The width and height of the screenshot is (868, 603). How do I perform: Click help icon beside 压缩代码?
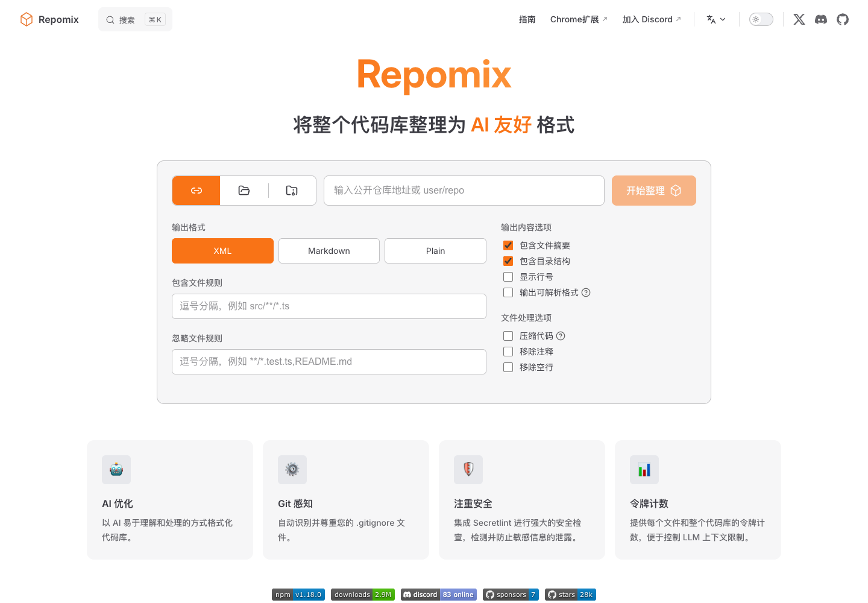pos(561,336)
